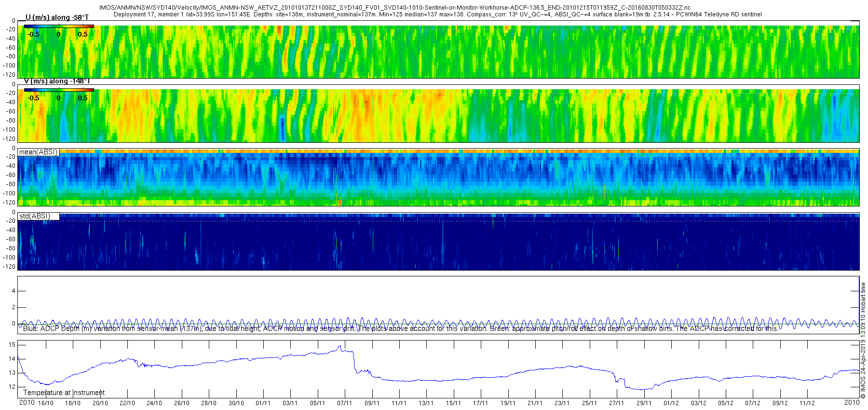Click the '20/10' date tick label
Screen dimensions: 868x410
[100, 403]
